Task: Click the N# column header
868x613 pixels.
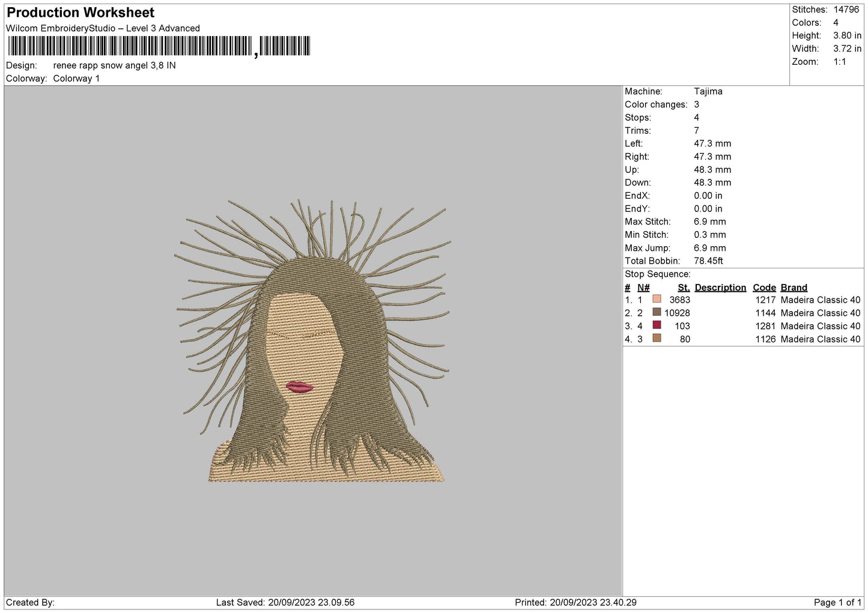Action: (643, 288)
